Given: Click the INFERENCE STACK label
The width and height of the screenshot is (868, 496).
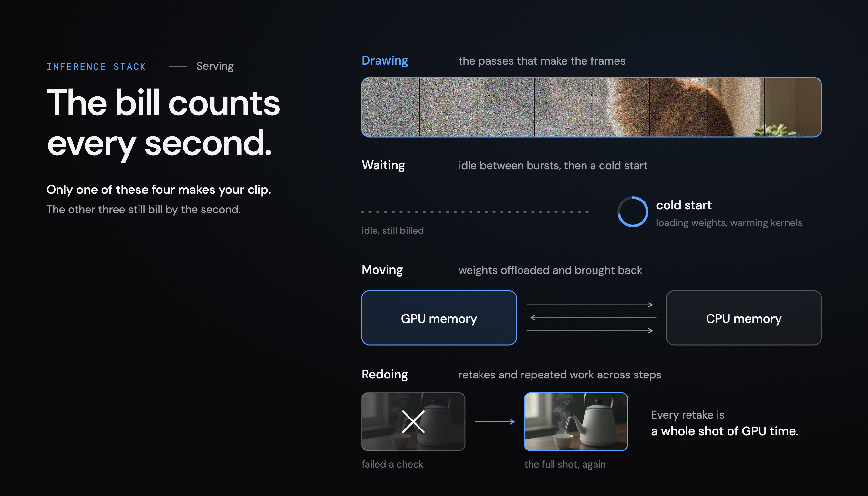Looking at the screenshot, I should pos(97,67).
